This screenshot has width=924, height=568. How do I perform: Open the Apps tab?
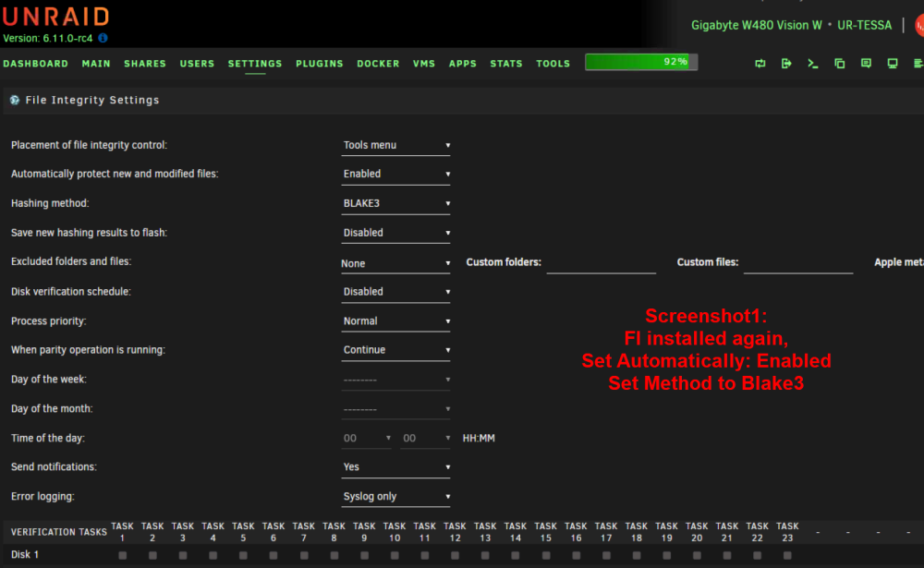(463, 64)
